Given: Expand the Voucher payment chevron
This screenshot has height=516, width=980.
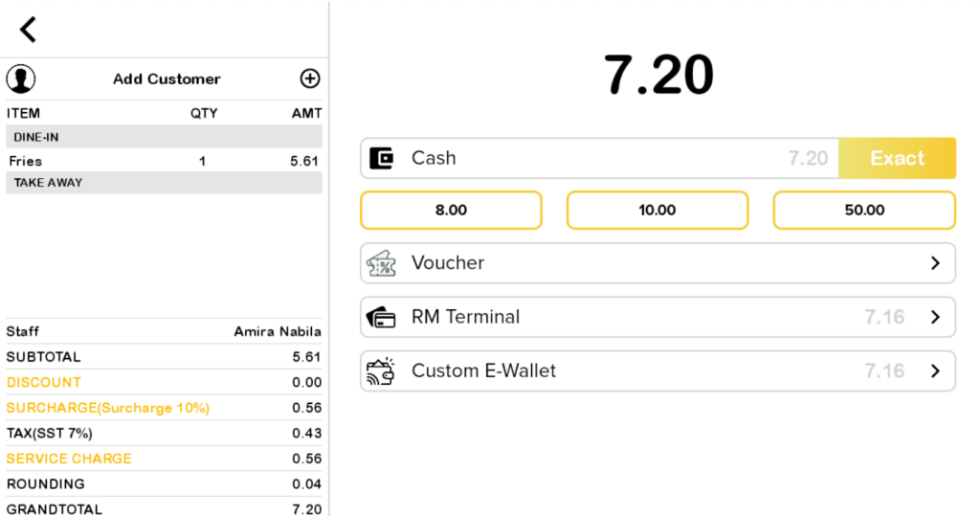Looking at the screenshot, I should pos(935,263).
